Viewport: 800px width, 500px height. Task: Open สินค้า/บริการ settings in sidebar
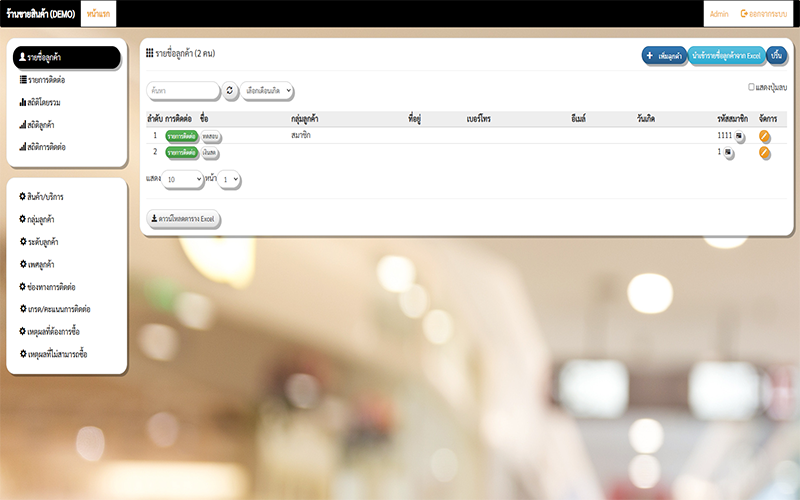coord(48,196)
